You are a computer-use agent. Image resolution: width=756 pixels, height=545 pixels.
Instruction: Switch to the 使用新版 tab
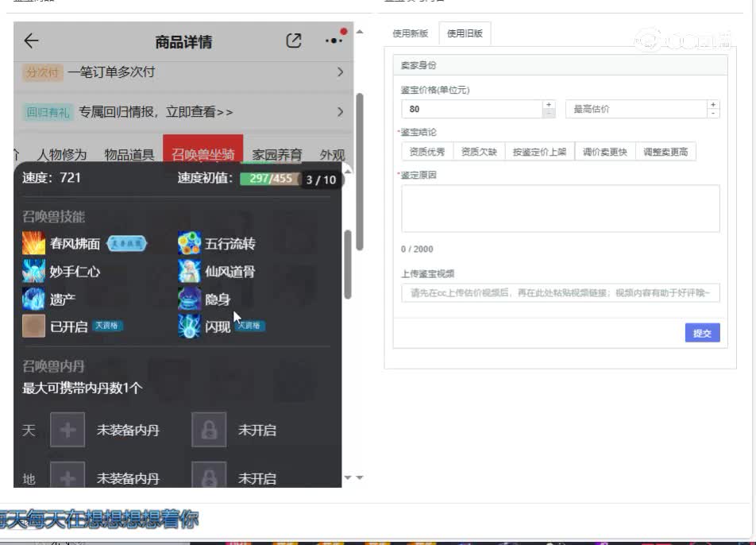411,33
